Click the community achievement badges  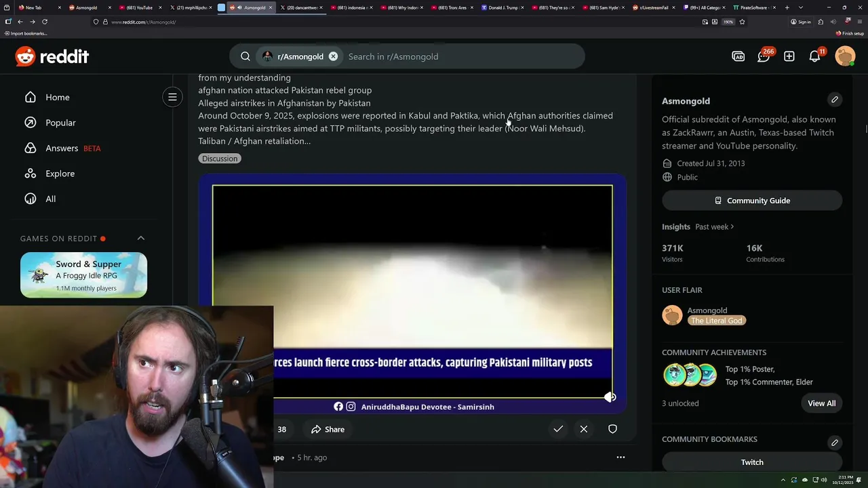pyautogui.click(x=690, y=375)
